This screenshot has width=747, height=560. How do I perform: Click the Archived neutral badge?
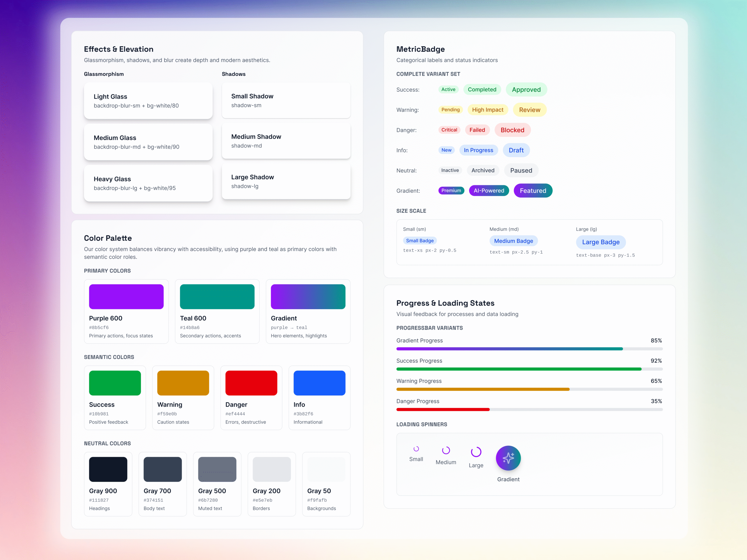(483, 170)
